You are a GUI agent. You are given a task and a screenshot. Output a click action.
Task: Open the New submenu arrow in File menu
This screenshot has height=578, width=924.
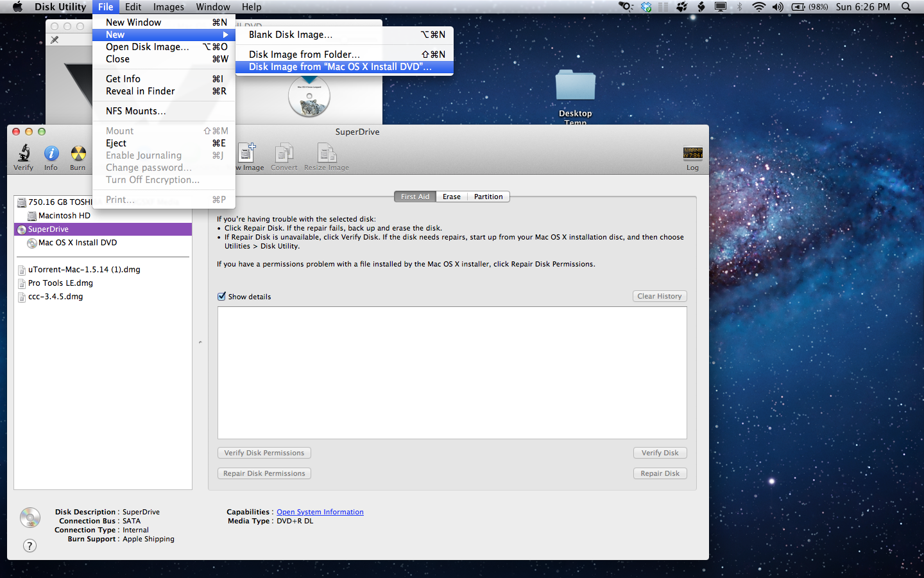pyautogui.click(x=225, y=35)
